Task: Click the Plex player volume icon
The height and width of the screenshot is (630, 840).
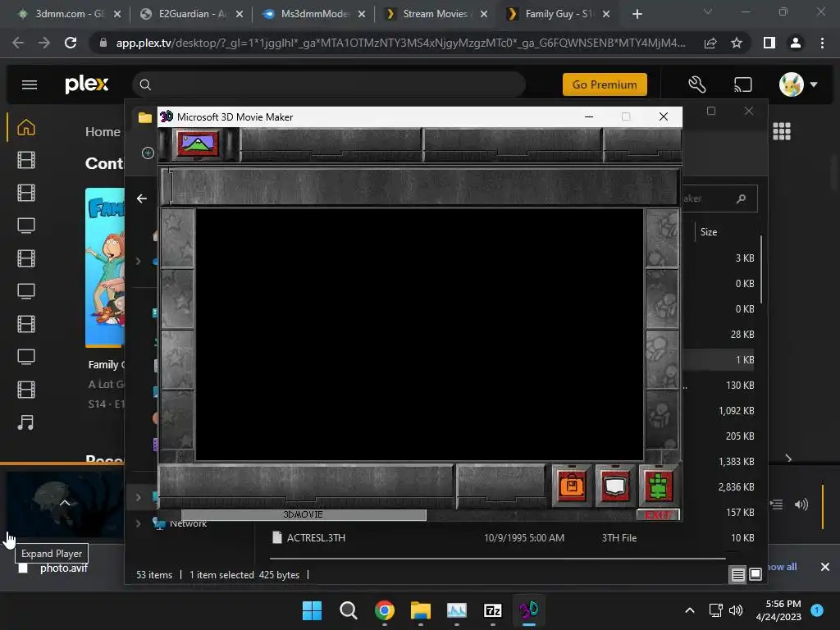Action: [801, 504]
